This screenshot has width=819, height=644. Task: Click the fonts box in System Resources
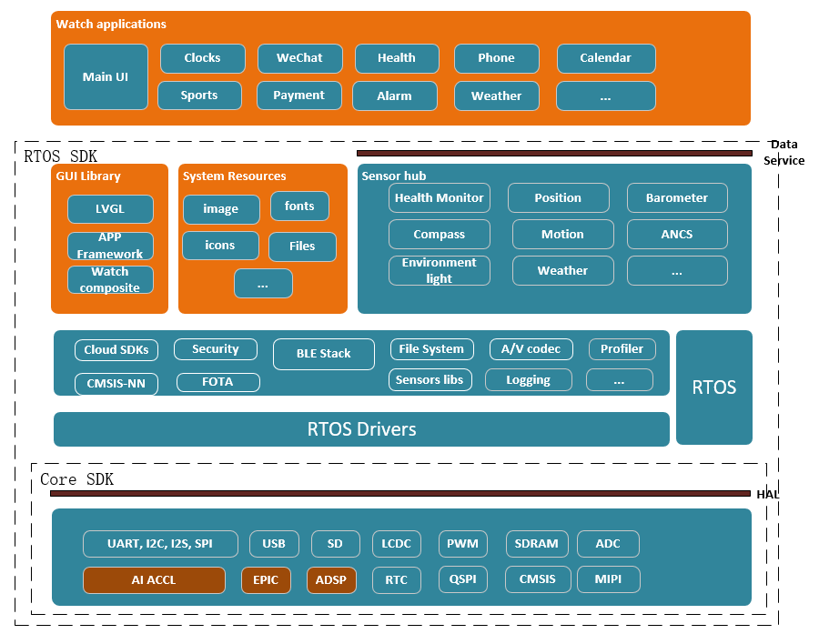click(x=299, y=206)
